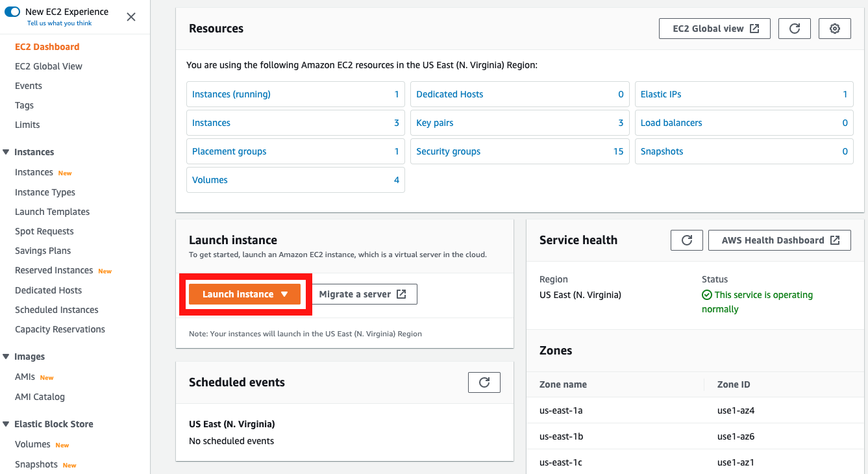Open EC2 Global View in sidebar
Screen dimensions: 868x474
pos(49,66)
